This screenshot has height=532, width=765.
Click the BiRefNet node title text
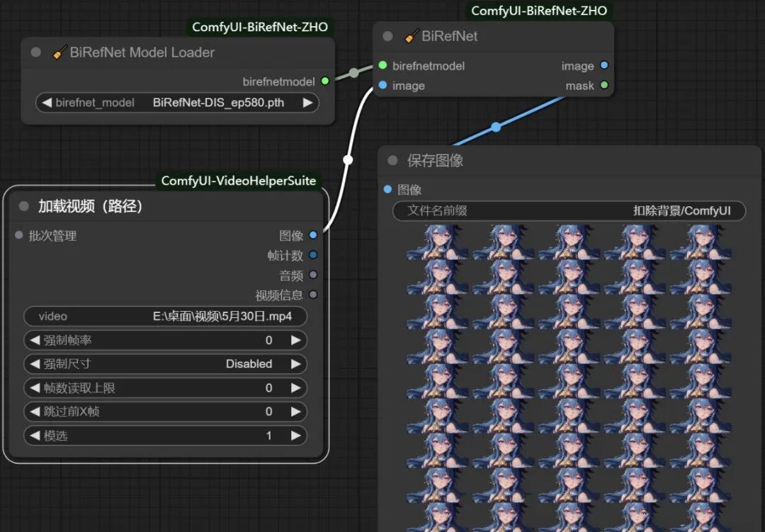[449, 36]
